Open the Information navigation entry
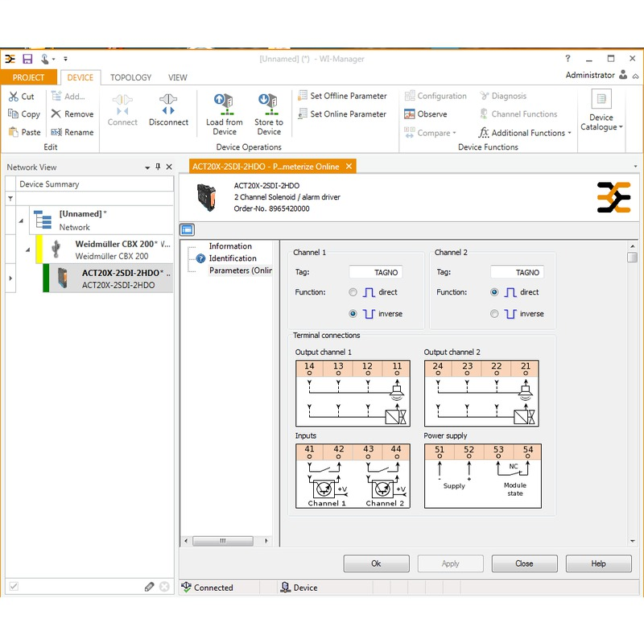The height and width of the screenshot is (644, 644). (x=230, y=246)
